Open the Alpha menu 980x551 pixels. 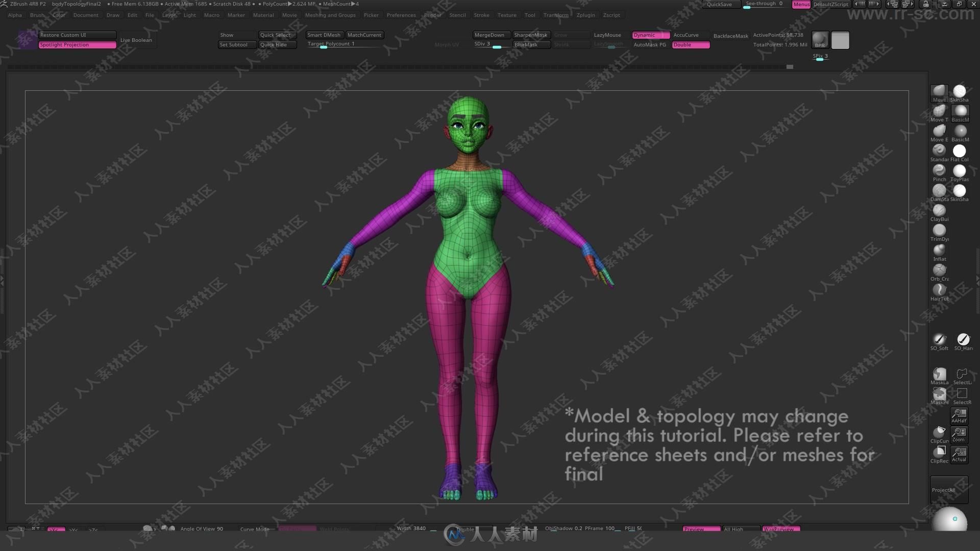pos(15,15)
